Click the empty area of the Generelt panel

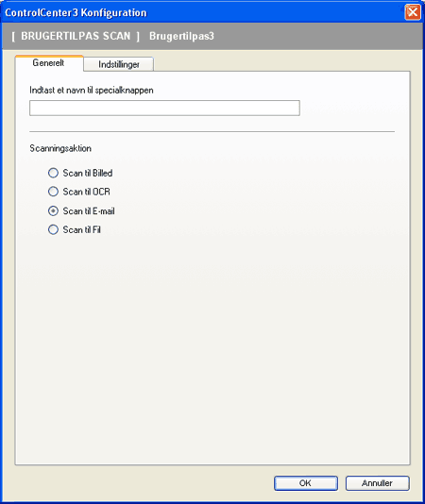(x=212, y=347)
